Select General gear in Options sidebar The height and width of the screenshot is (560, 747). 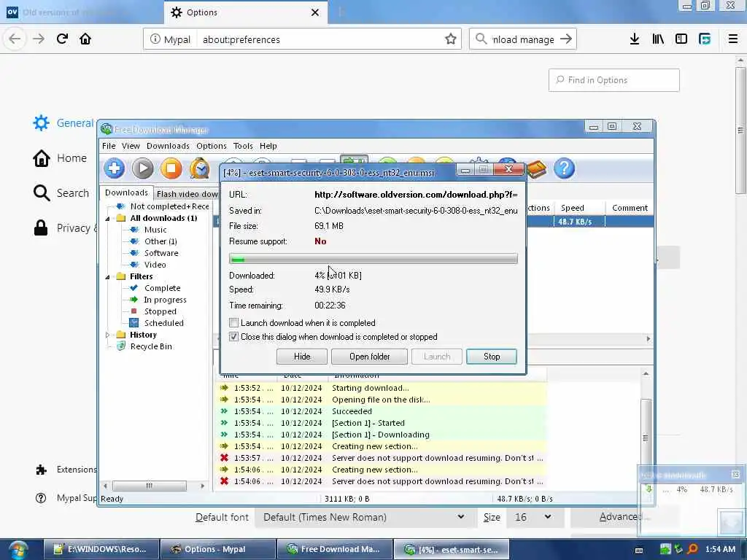point(63,122)
